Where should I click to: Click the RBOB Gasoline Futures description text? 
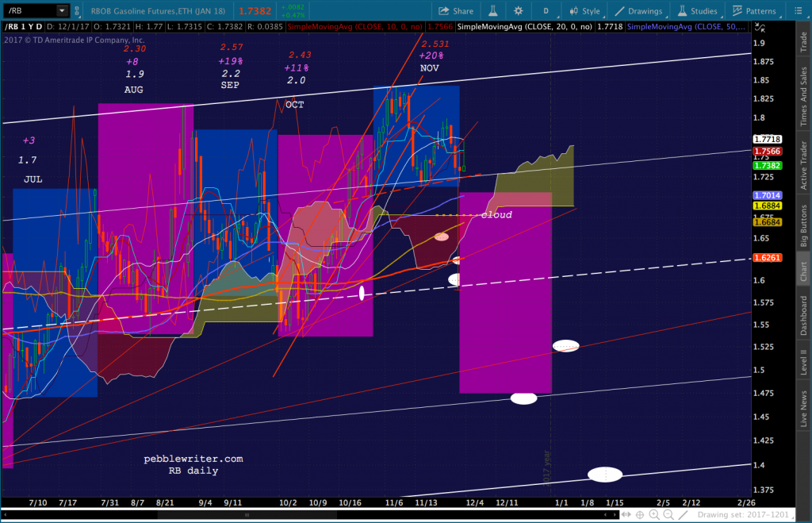pyautogui.click(x=158, y=11)
